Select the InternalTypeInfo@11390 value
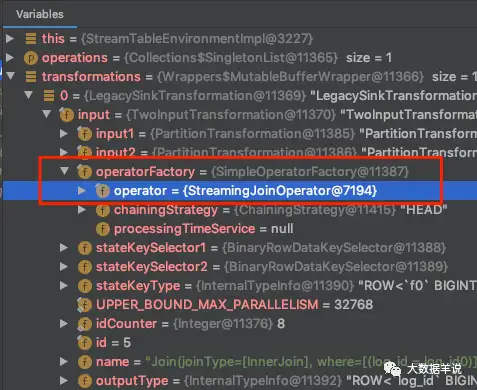 275,286
